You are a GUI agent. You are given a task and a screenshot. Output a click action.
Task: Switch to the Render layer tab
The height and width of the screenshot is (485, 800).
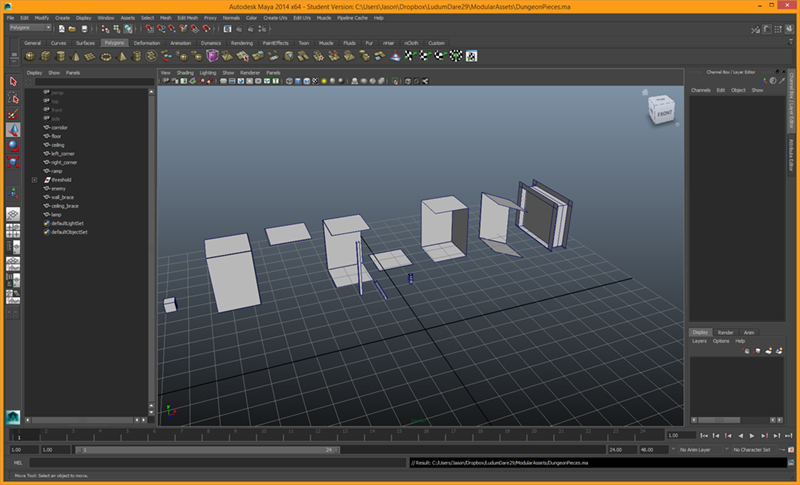point(725,333)
